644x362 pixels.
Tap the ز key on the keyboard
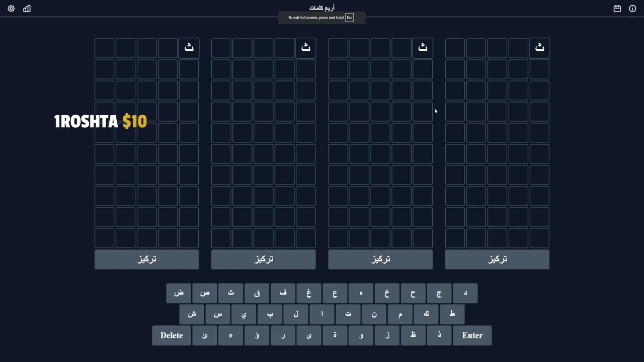coord(387,335)
